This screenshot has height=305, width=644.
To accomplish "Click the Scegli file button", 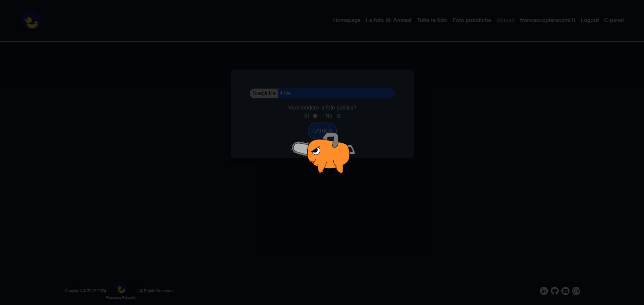I will click(264, 93).
